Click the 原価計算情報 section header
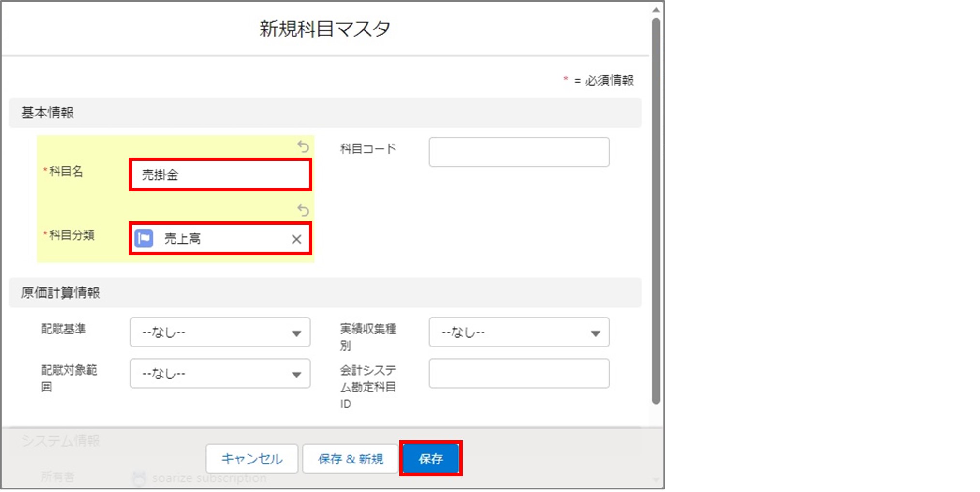The height and width of the screenshot is (492, 980). coord(325,293)
